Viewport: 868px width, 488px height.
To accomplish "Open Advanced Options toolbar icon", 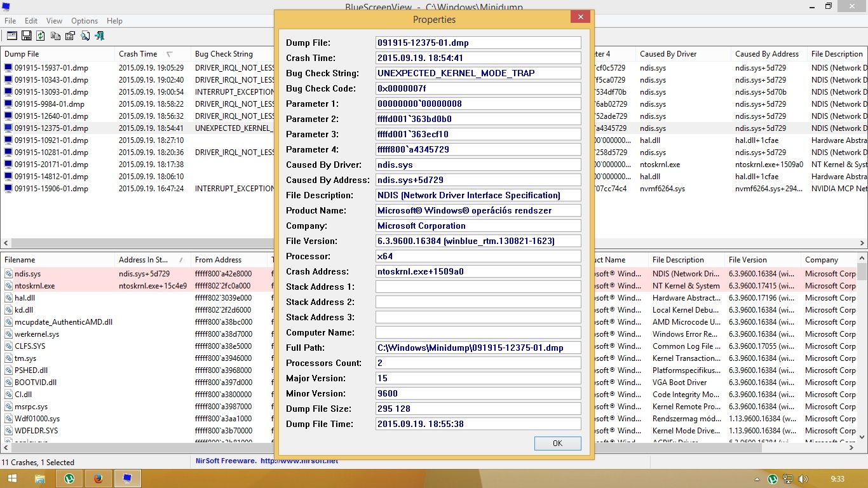I will [x=12, y=36].
